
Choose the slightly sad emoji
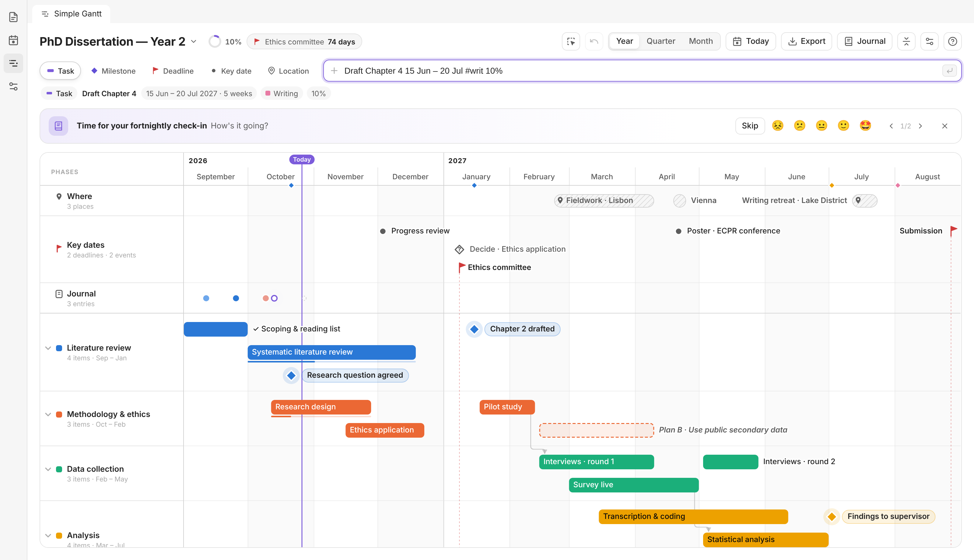coord(799,126)
